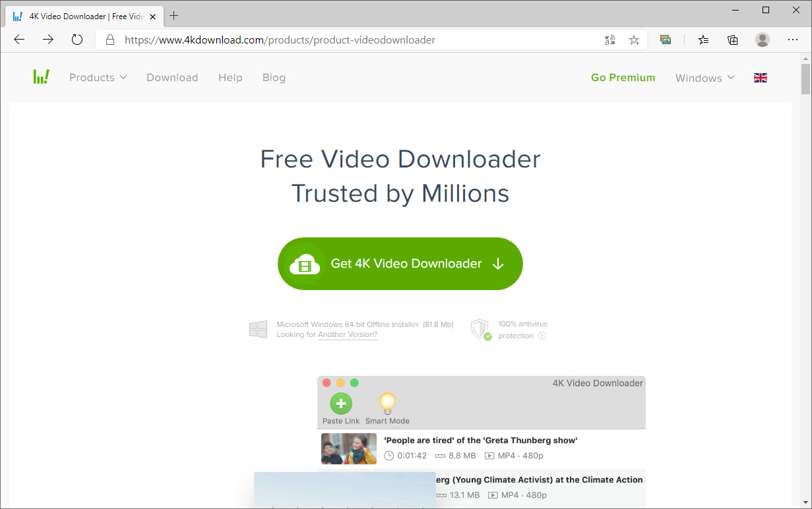
Task: Open a new tab with the plus icon
Action: (x=174, y=16)
